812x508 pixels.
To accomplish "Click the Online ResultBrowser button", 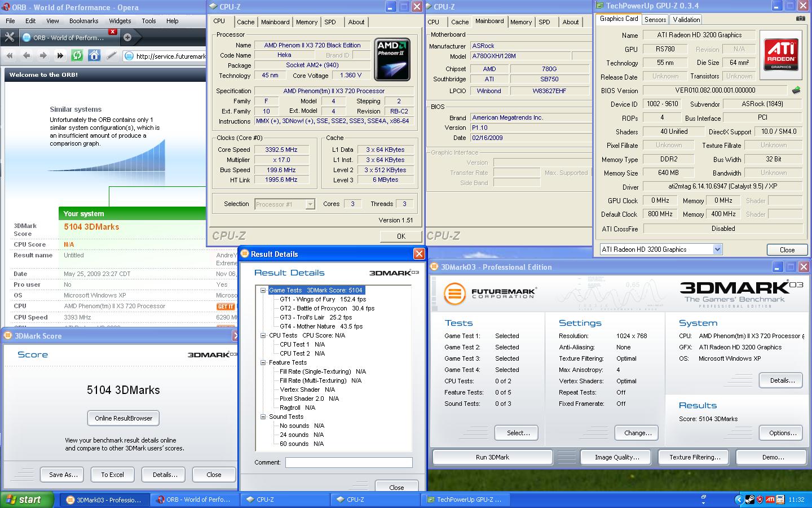I will click(x=123, y=418).
